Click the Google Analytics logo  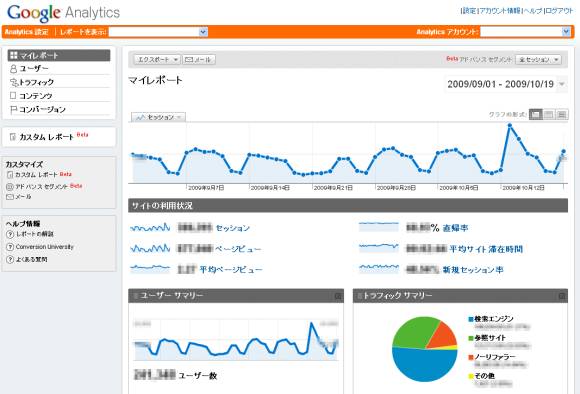click(x=63, y=13)
